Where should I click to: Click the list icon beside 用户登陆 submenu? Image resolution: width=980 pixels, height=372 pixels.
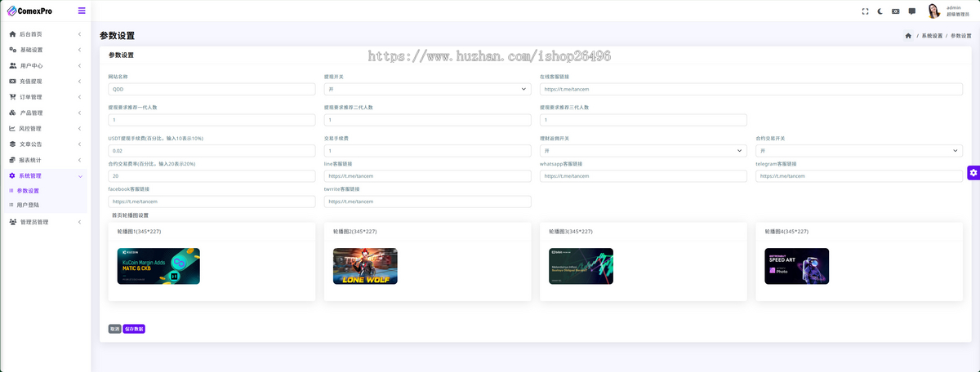pyautogui.click(x=11, y=205)
